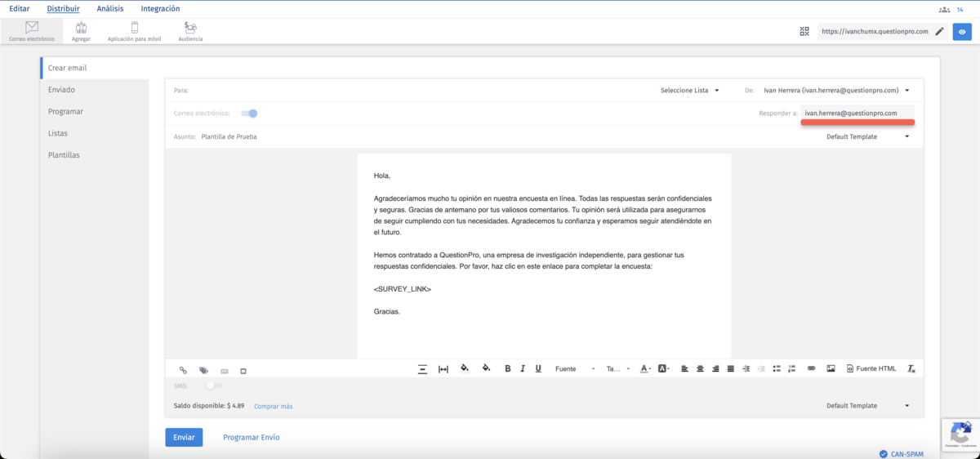Open the De sender dropdown

(836, 90)
